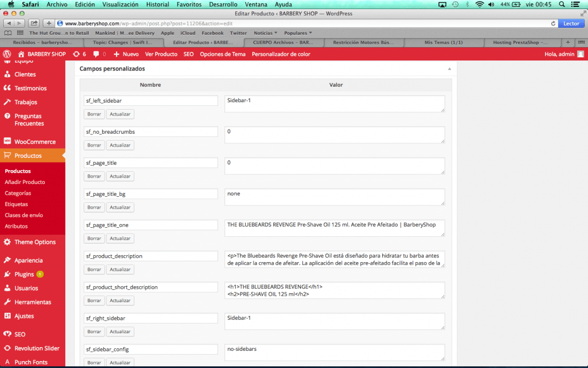The width and height of the screenshot is (588, 368).
Task: Click Borrar for sf_no_breadcrumbs
Action: coord(94,145)
